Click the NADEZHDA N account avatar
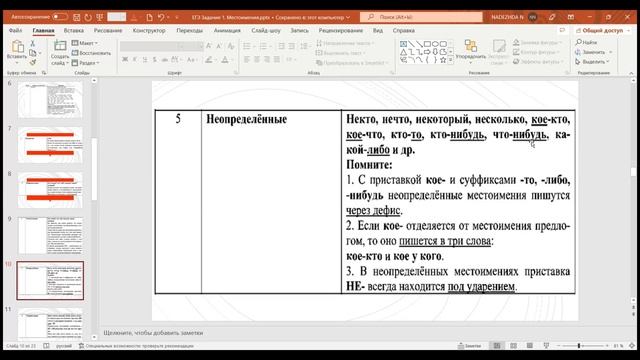This screenshot has height=360, width=640. (x=532, y=17)
